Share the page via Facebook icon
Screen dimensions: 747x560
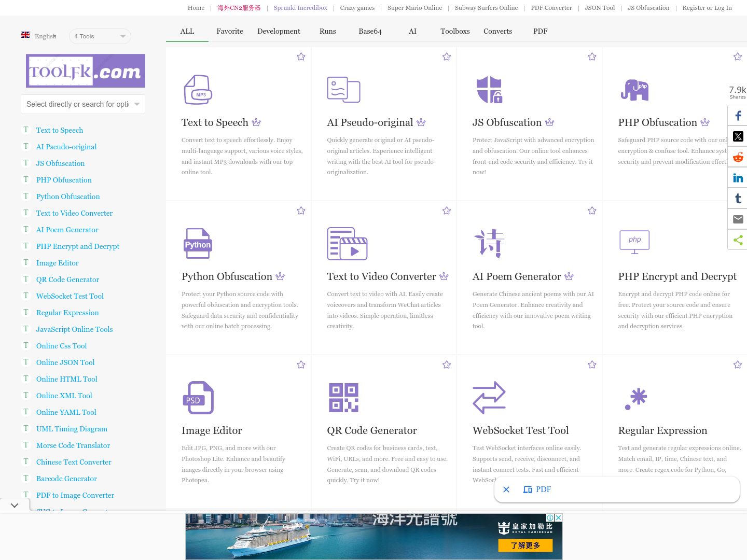(x=738, y=116)
